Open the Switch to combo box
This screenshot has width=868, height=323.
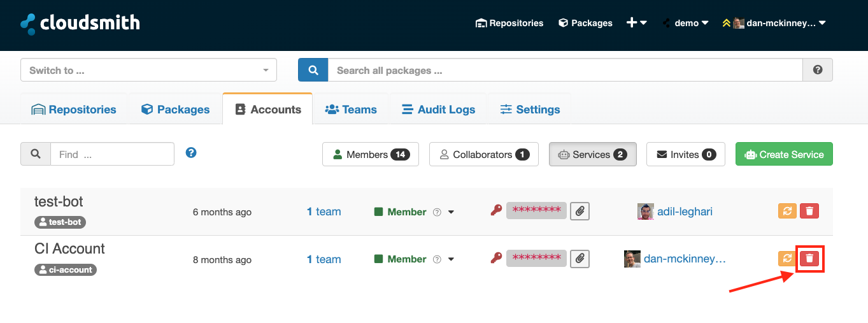point(148,70)
